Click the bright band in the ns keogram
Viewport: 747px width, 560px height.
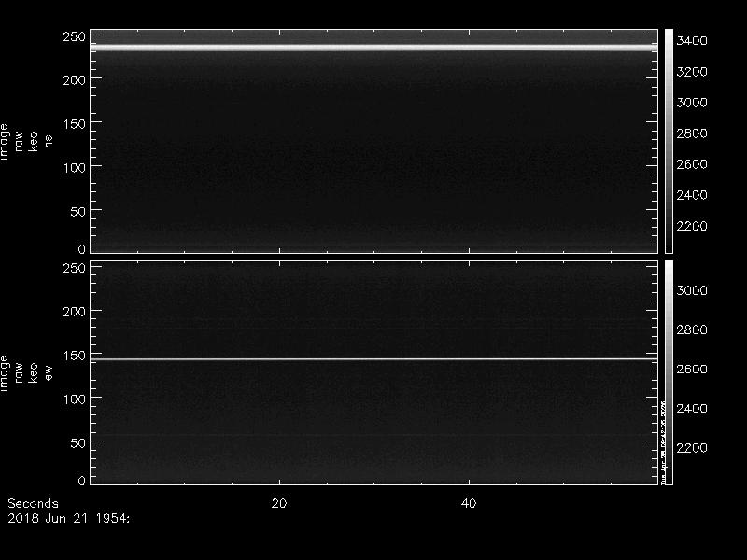[x=374, y=48]
